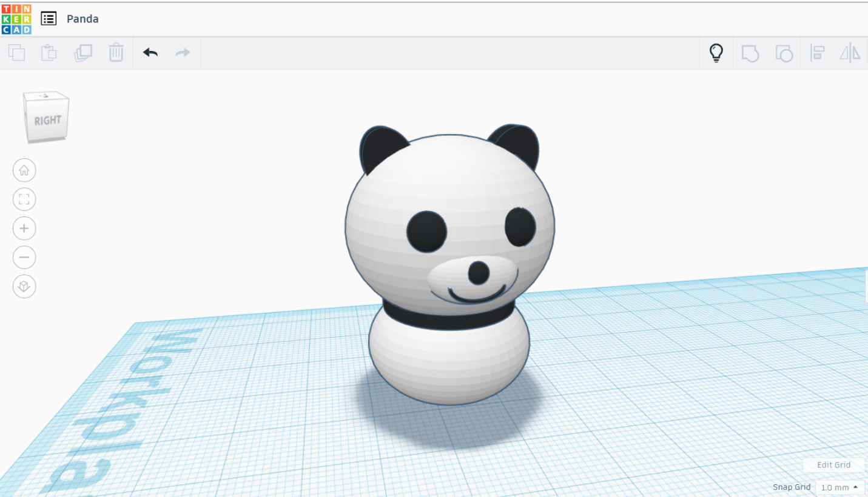This screenshot has height=497, width=868.
Task: Select the panda's white body sphere
Action: point(449,364)
